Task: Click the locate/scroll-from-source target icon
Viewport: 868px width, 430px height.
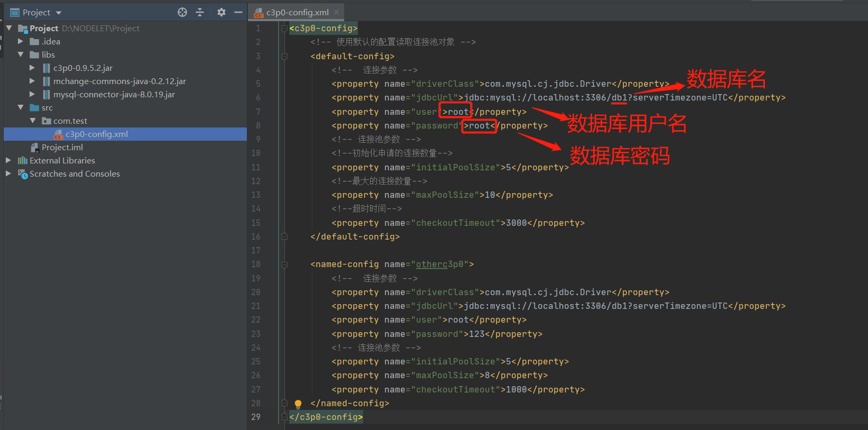Action: (182, 12)
